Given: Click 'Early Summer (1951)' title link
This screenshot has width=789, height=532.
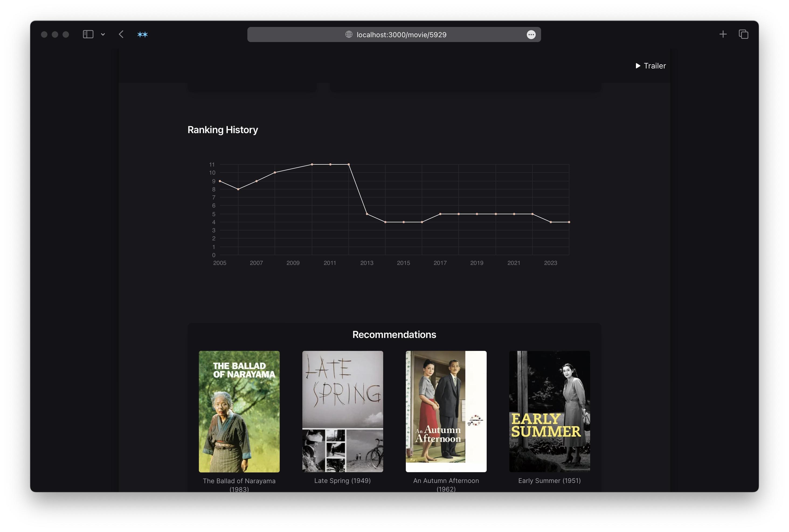Looking at the screenshot, I should point(549,481).
